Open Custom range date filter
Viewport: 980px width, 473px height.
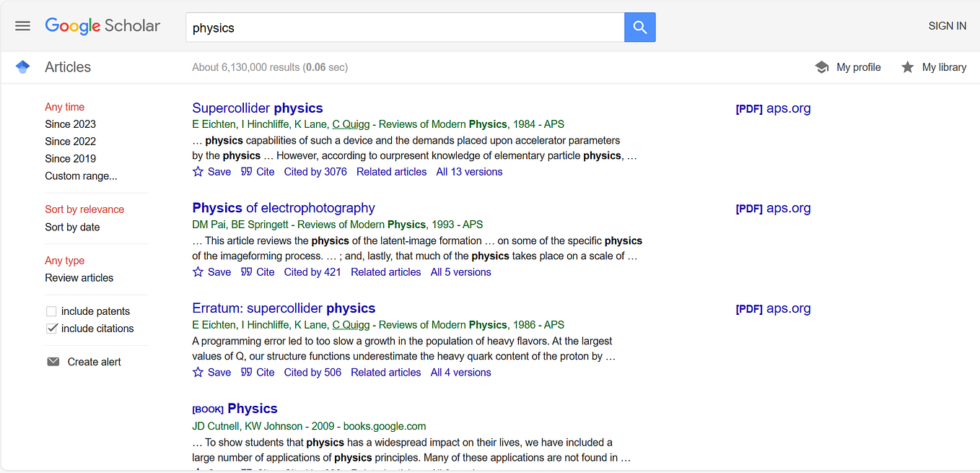tap(81, 175)
